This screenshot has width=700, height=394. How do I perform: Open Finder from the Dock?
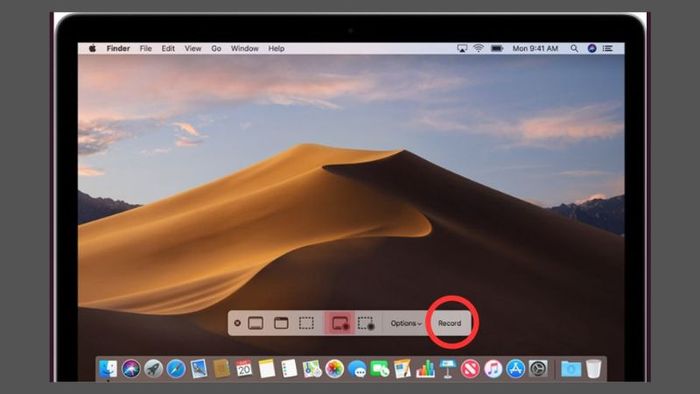click(x=108, y=369)
